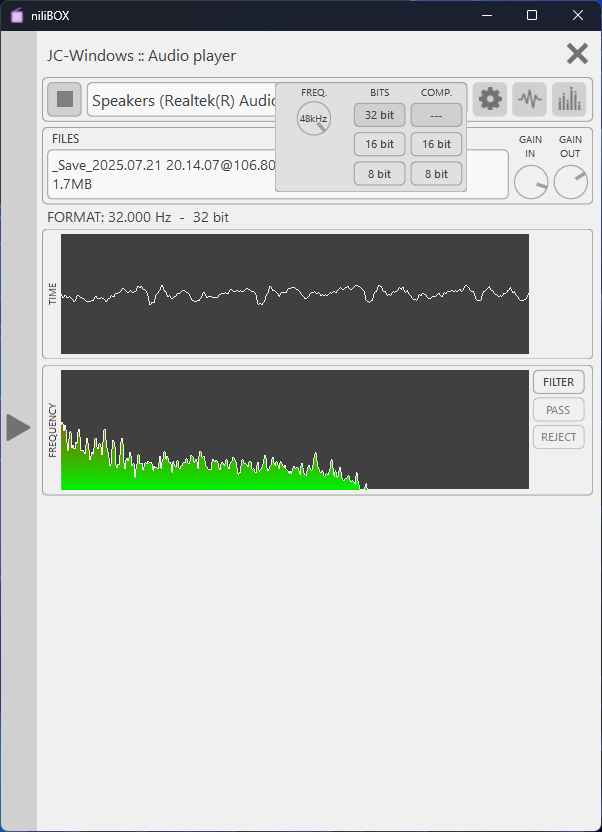Click the TIME waveform display
Image resolution: width=602 pixels, height=832 pixels.
295,294
